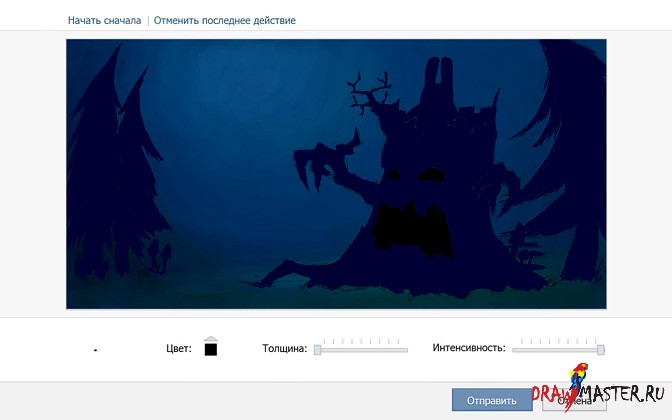The image size is (672, 420).
Task: Click 'Отменить последнее действие' link
Action: pyautogui.click(x=225, y=21)
